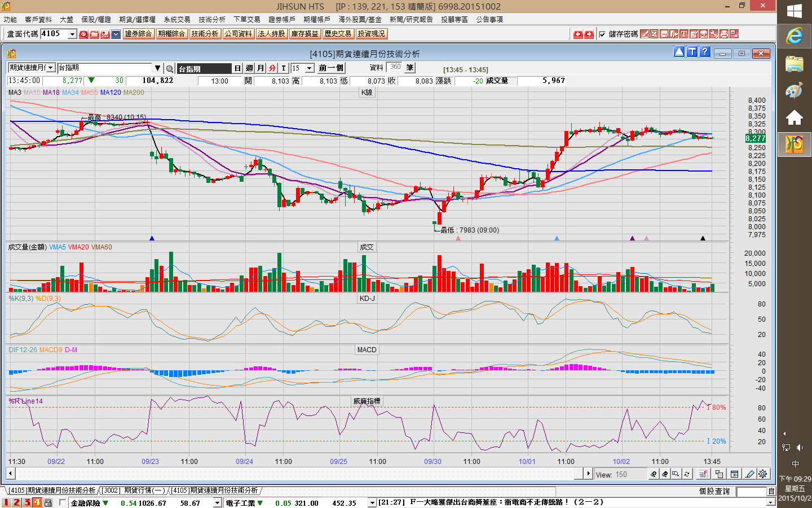Click chart horizontal scrollbar right arrow
Screen dimensions: 812x508
[589, 474]
